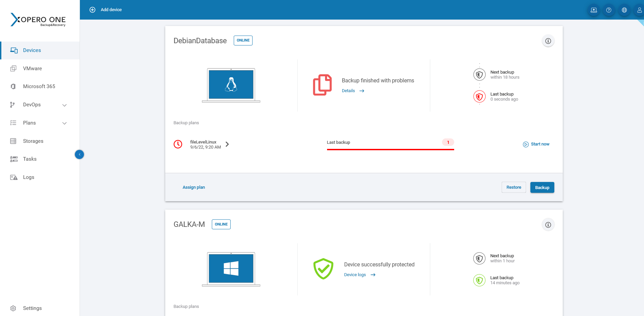Open the language globe icon
The height and width of the screenshot is (316, 644).
[x=624, y=10]
